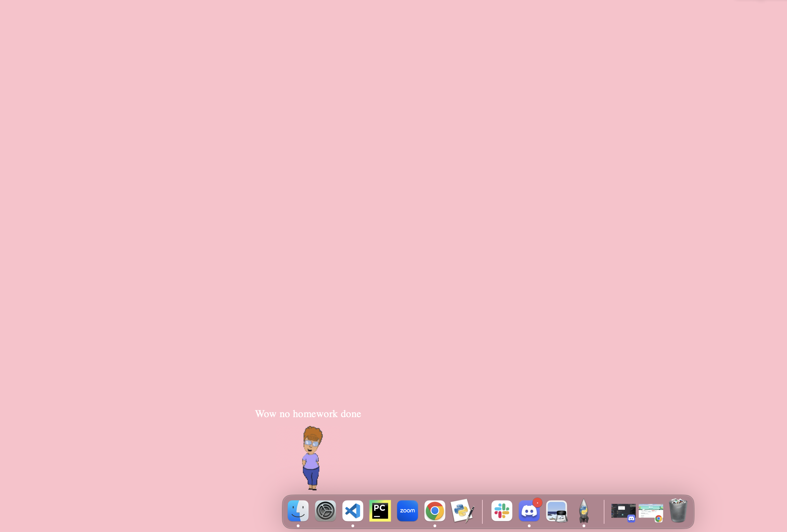The image size is (787, 532).
Task: Open the Trash in dock
Action: click(x=678, y=511)
